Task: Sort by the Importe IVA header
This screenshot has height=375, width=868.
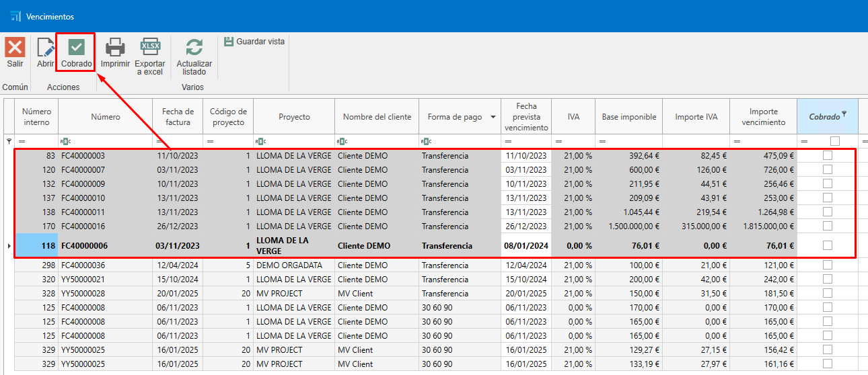Action: click(696, 116)
